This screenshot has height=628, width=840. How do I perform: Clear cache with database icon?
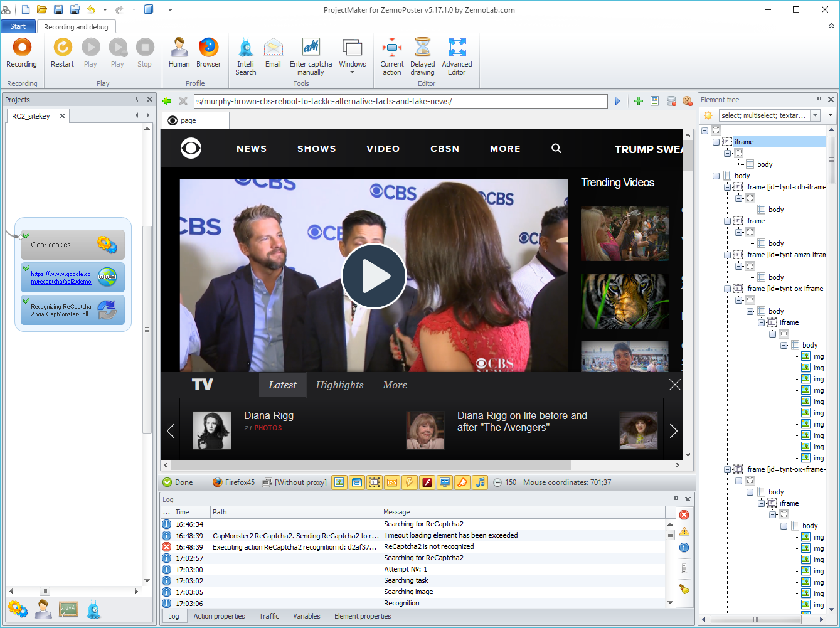coord(671,101)
